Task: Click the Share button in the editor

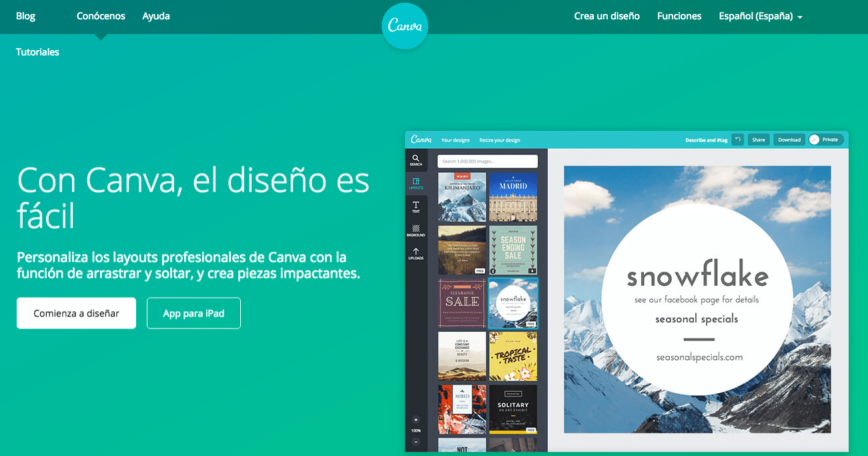Action: [x=759, y=140]
